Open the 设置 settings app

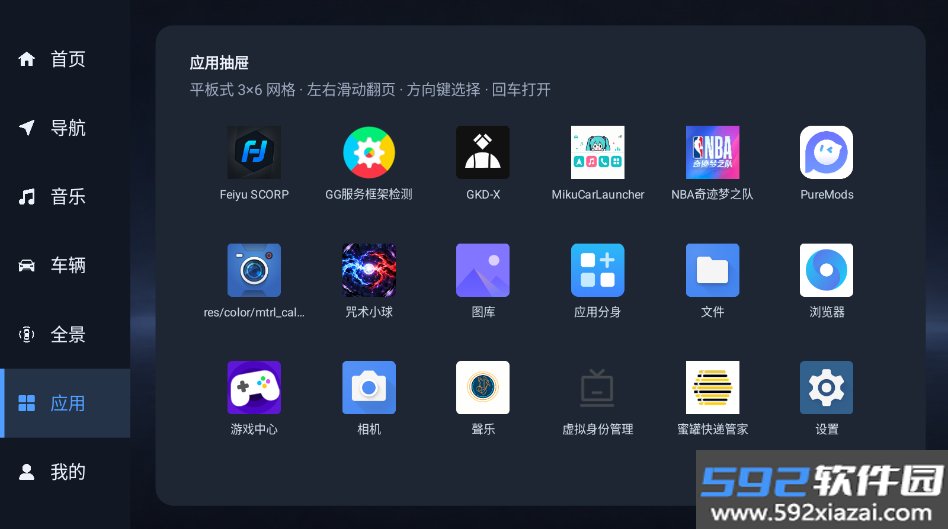(x=826, y=388)
